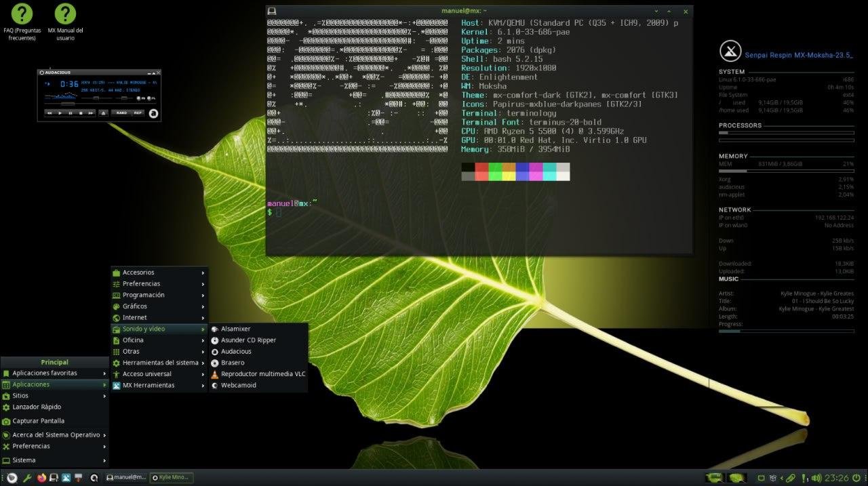Launch Brasero from the submenu
The image size is (868, 486).
258,363
